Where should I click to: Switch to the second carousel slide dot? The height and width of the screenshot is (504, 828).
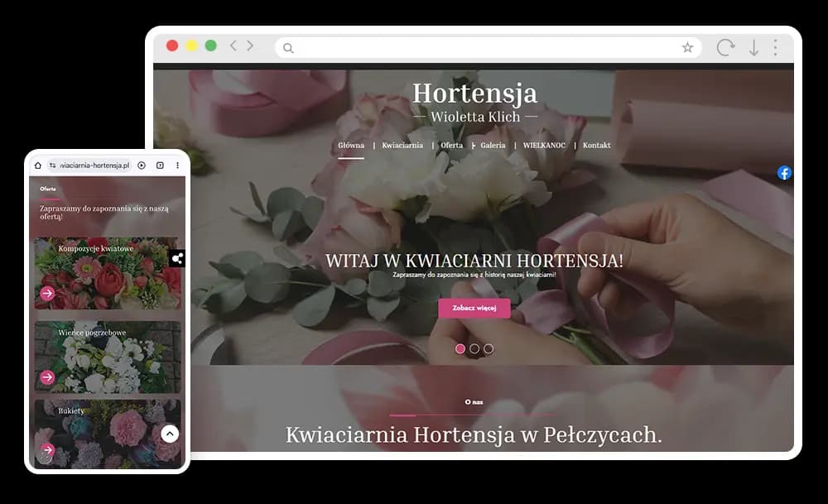[x=474, y=348]
